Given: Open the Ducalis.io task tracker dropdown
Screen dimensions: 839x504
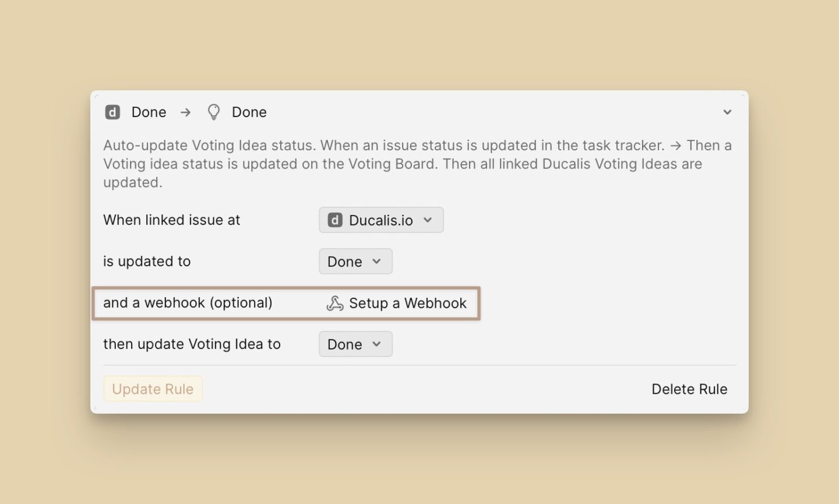Looking at the screenshot, I should pyautogui.click(x=380, y=220).
